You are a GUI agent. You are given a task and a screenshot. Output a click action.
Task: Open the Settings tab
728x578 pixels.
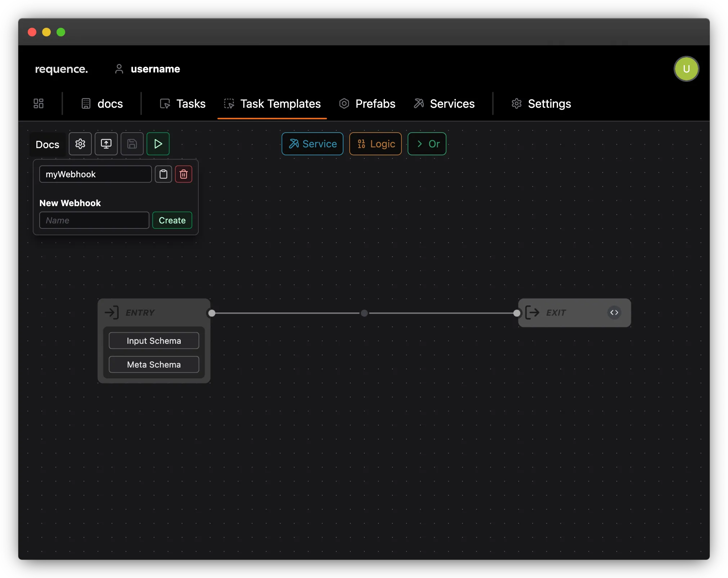541,104
